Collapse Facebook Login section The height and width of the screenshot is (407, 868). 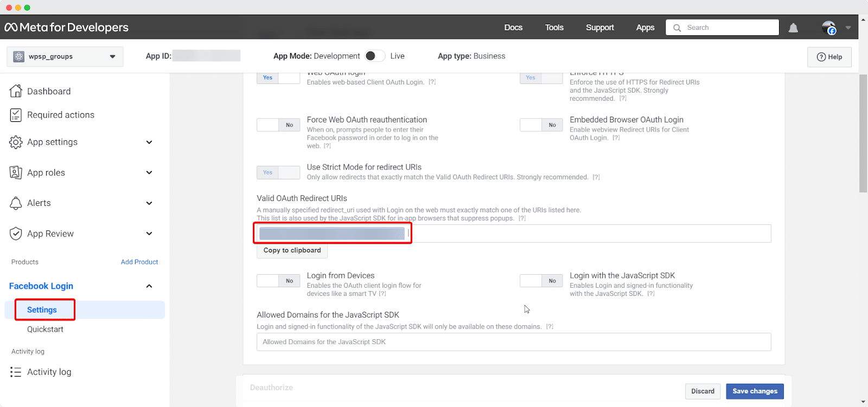pos(149,286)
